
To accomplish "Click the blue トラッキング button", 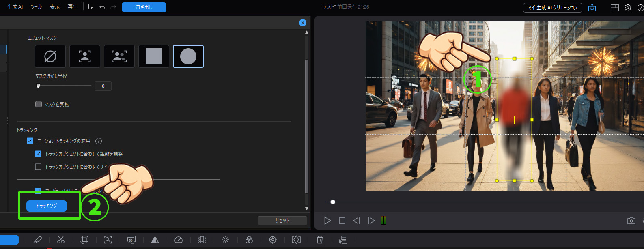I will point(47,206).
